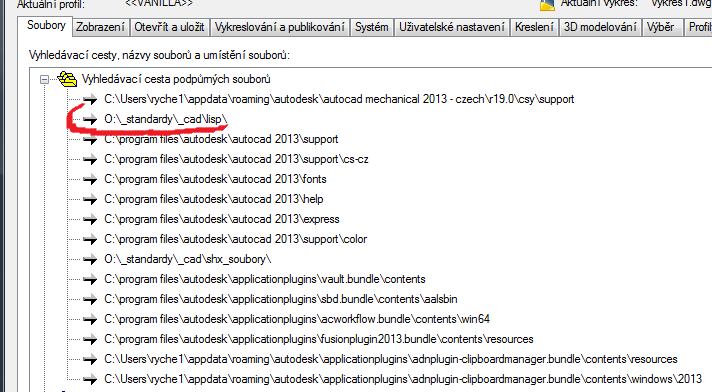Image resolution: width=712 pixels, height=392 pixels.
Task: Click the arrow icon beside the acworkflow.bundle path
Action: [90, 319]
